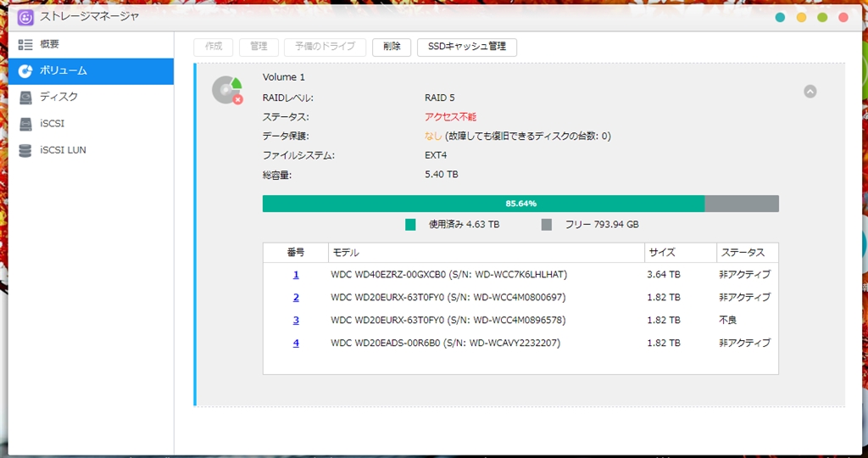Click the iSCSI drive icon

pos(25,124)
